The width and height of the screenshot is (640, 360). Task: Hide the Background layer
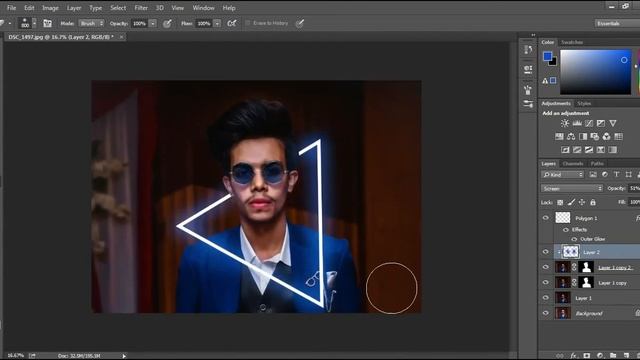pyautogui.click(x=546, y=313)
